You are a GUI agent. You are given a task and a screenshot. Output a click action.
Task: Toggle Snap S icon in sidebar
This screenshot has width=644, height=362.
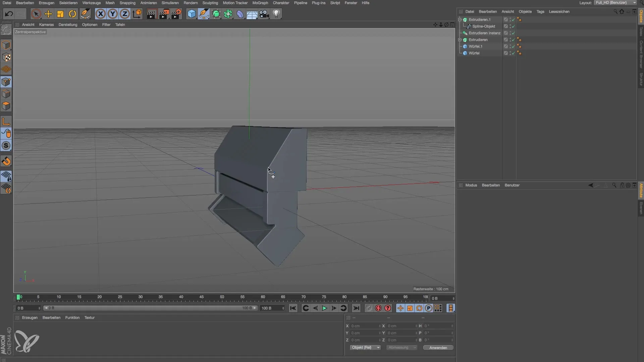click(x=6, y=145)
